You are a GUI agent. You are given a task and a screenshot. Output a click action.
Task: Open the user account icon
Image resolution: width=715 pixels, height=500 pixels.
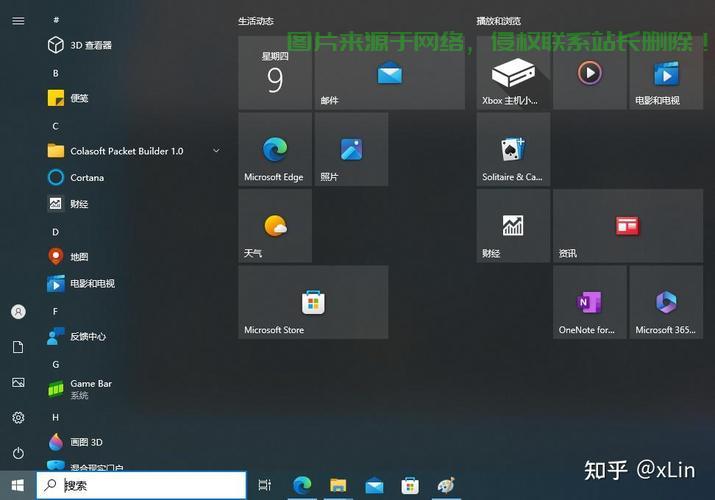point(18,312)
